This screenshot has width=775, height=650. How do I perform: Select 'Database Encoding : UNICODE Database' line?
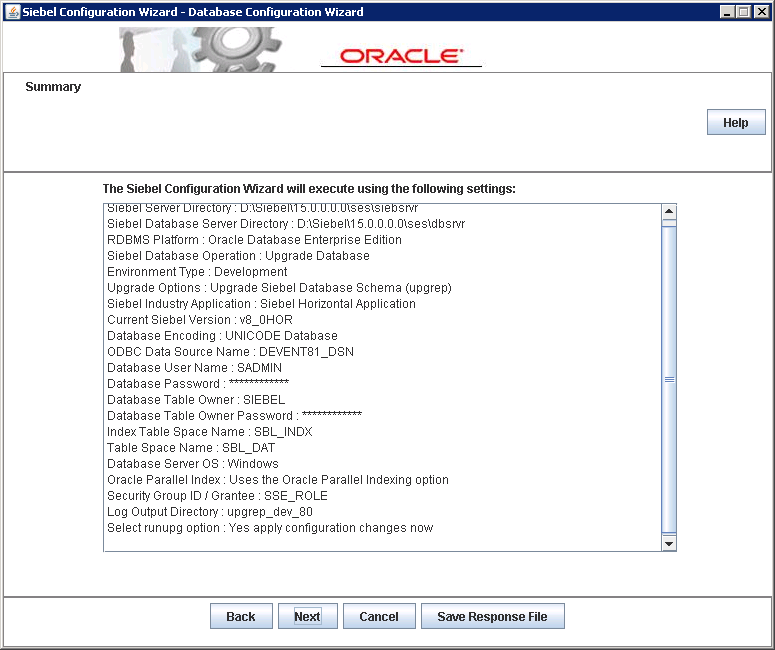pyautogui.click(x=222, y=336)
